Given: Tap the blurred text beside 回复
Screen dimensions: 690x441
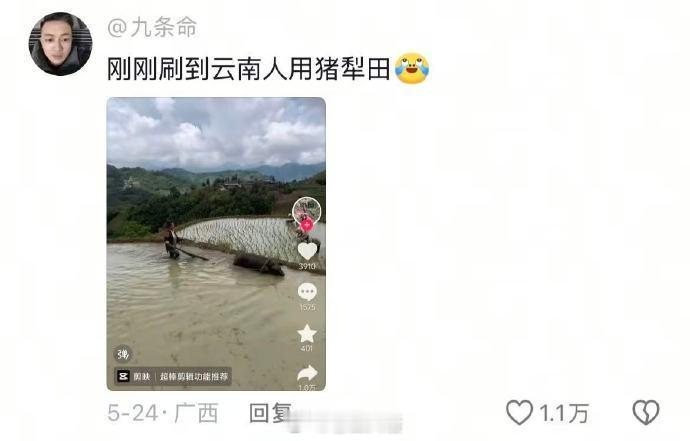Looking at the screenshot, I should (346, 422).
